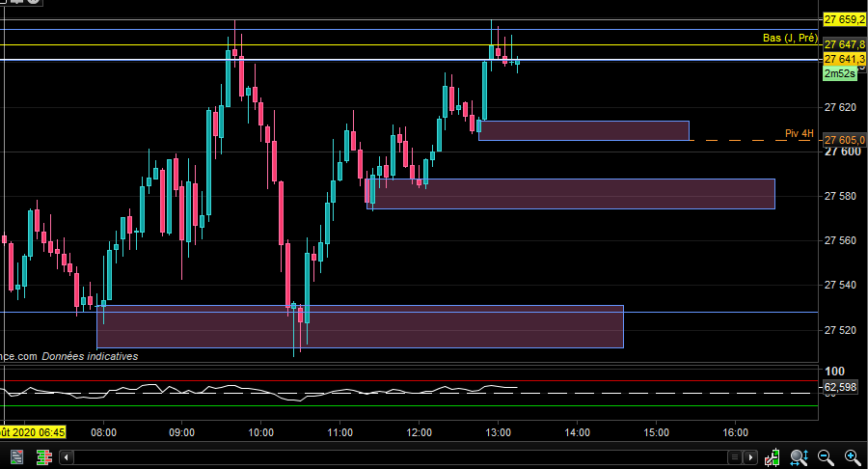This screenshot has width=868, height=469.
Task: Click the 27 560 price axis label
Action: 840,240
